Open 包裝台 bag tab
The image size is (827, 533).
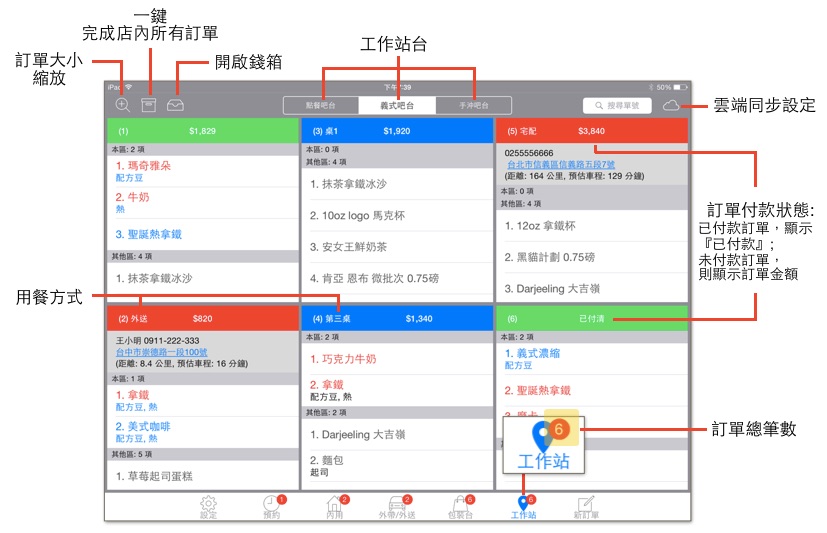(460, 507)
